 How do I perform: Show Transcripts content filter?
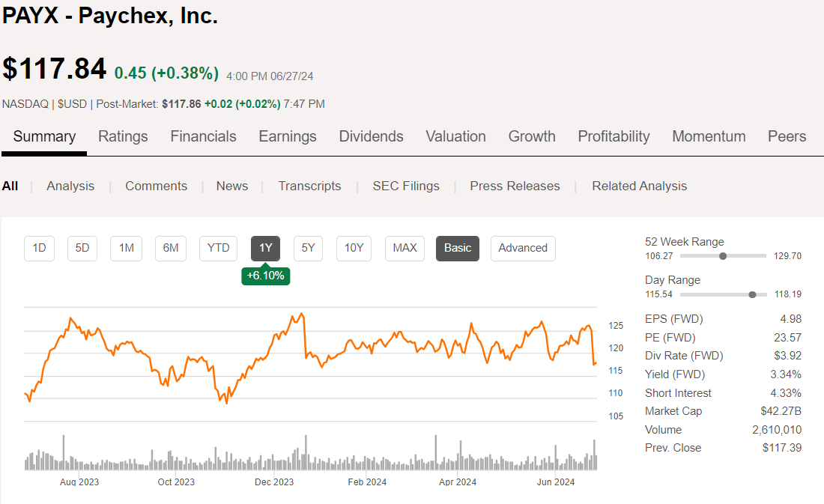tap(309, 186)
